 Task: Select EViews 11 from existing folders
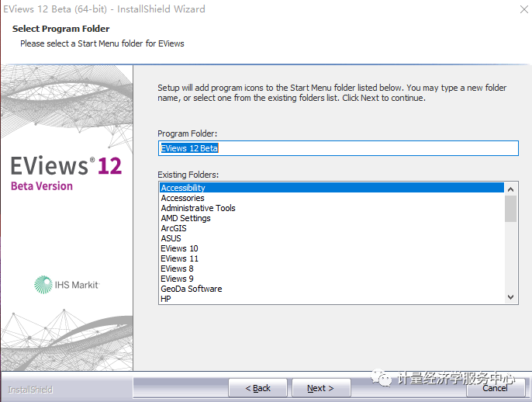179,258
